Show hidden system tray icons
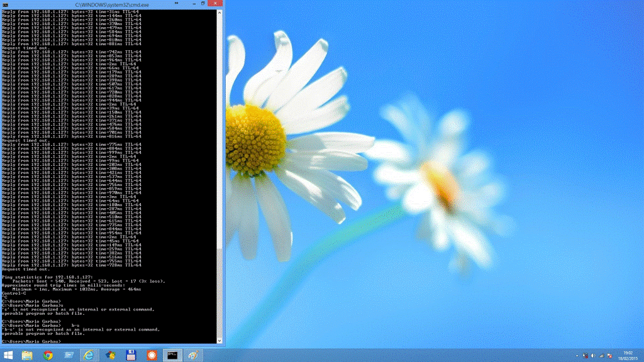The height and width of the screenshot is (362, 644). (575, 356)
